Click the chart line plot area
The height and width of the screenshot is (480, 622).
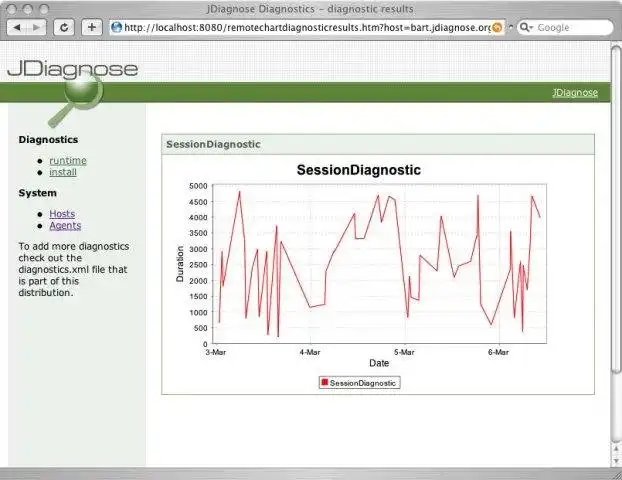(380, 264)
